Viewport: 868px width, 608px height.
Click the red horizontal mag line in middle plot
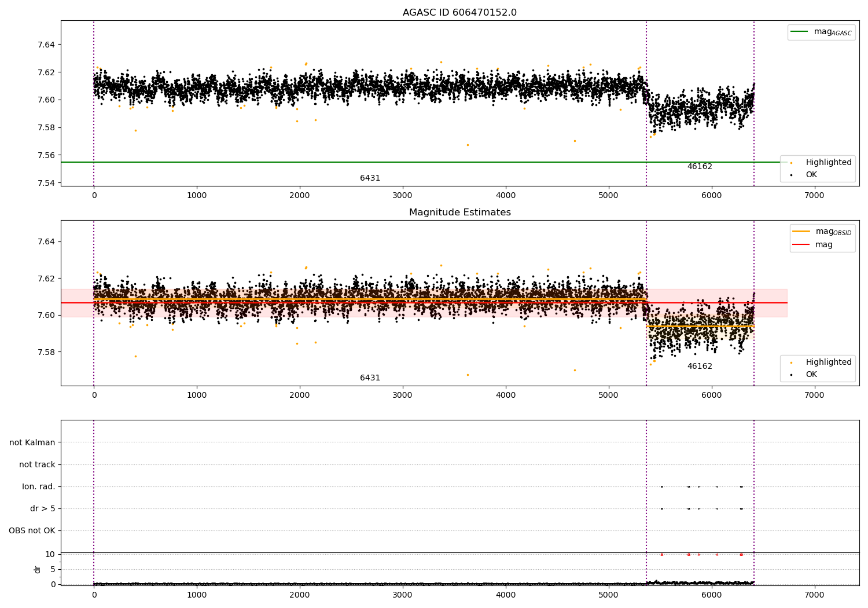(x=424, y=303)
